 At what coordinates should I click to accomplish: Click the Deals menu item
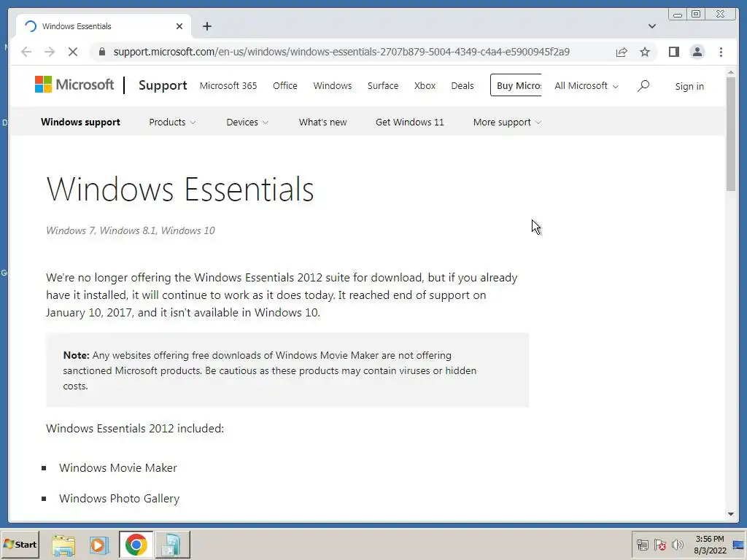click(x=462, y=86)
